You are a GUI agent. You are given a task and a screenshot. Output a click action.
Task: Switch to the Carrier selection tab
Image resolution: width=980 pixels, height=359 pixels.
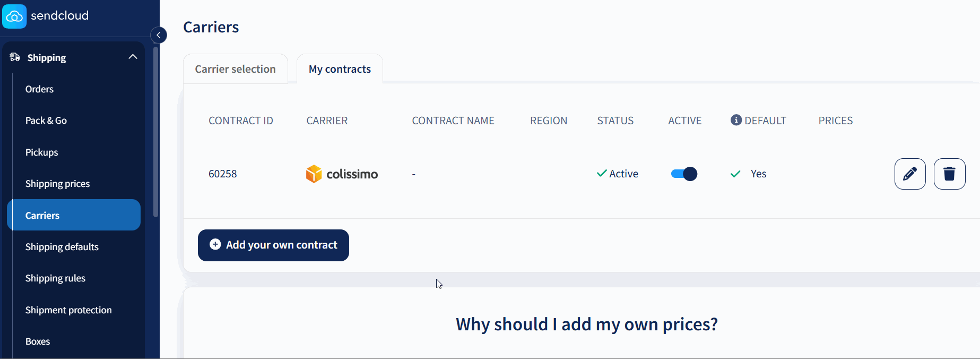tap(235, 69)
